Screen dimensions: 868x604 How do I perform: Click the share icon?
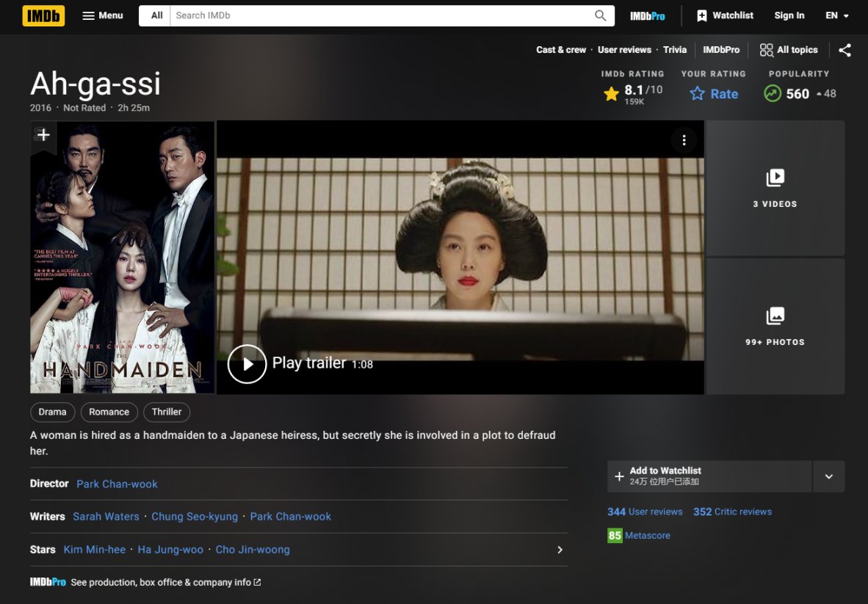(845, 51)
